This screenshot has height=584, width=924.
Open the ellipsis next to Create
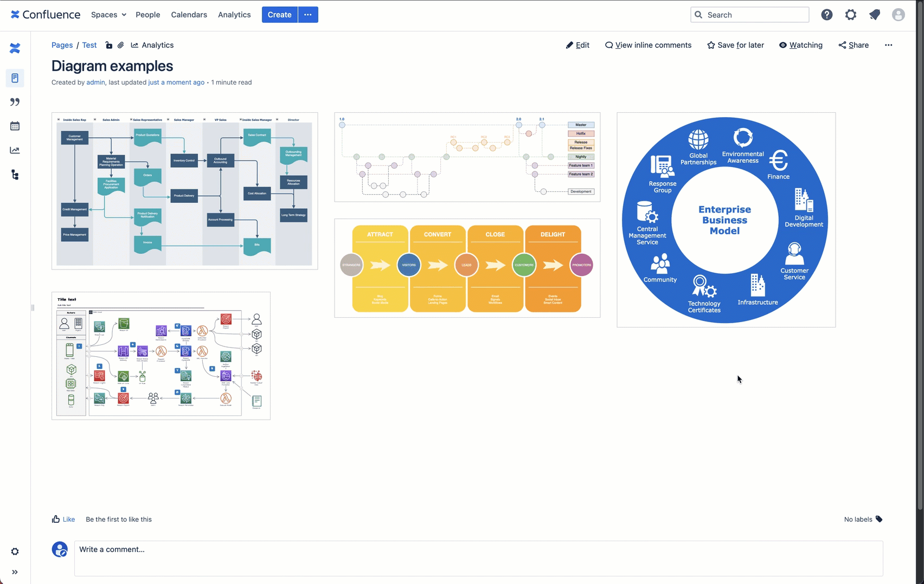[x=307, y=15]
